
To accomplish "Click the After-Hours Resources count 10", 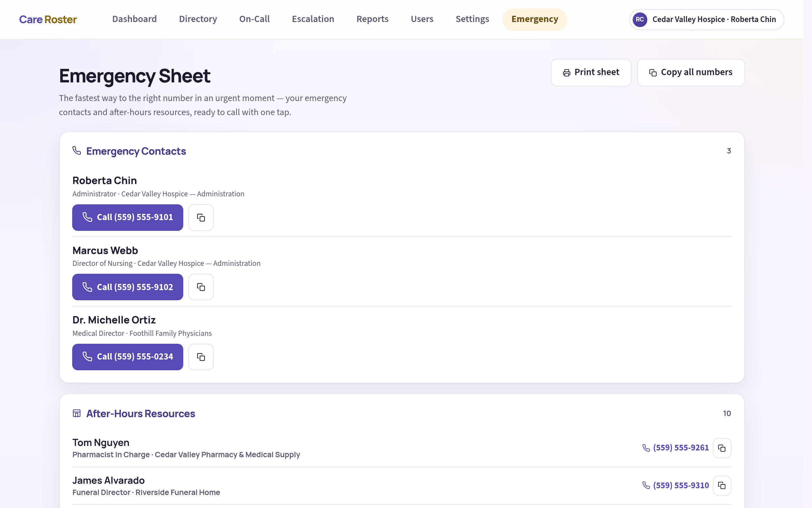I will coord(727,413).
